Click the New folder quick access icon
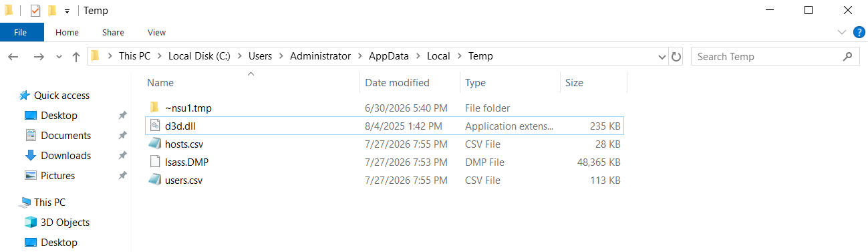This screenshot has height=252, width=868. click(x=51, y=11)
